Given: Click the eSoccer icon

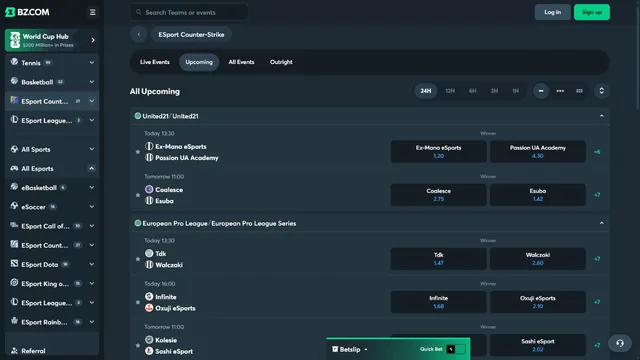Looking at the screenshot, I should point(14,206).
